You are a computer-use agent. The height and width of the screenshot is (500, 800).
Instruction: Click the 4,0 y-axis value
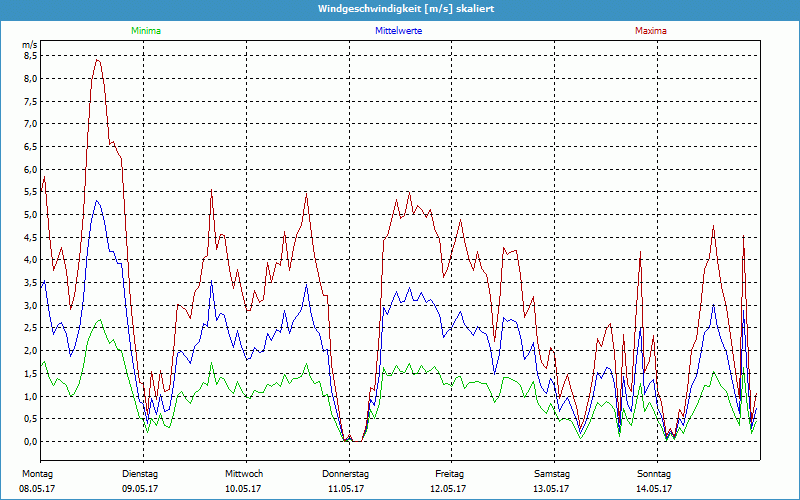tap(31, 260)
